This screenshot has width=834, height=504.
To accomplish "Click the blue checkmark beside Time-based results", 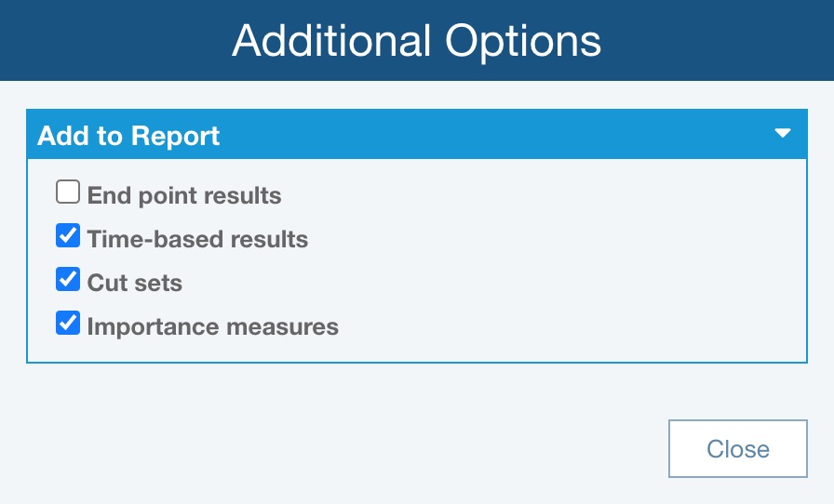I will tap(68, 237).
